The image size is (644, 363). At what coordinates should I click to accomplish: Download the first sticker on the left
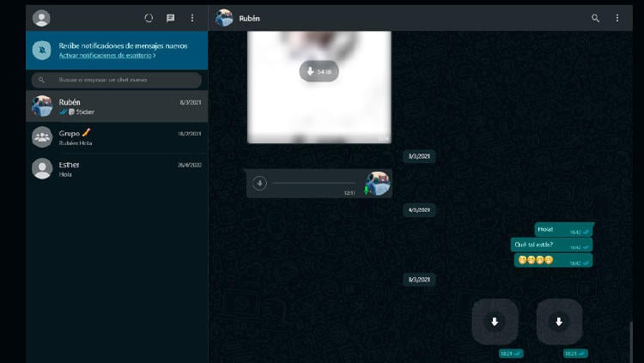click(495, 322)
